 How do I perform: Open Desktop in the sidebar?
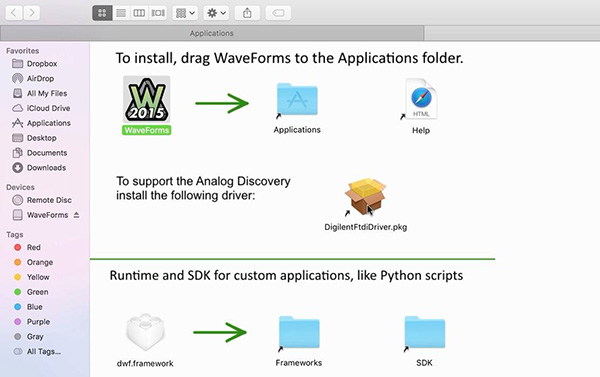41,138
